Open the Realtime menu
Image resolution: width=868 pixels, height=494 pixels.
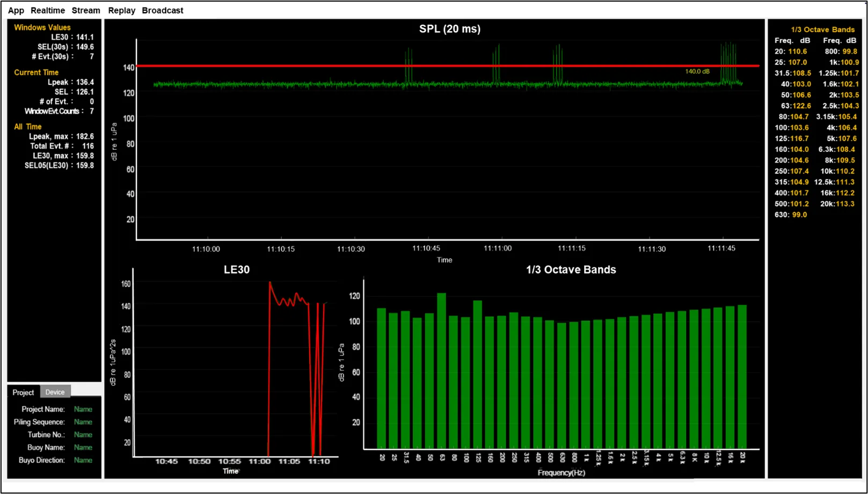tap(48, 10)
